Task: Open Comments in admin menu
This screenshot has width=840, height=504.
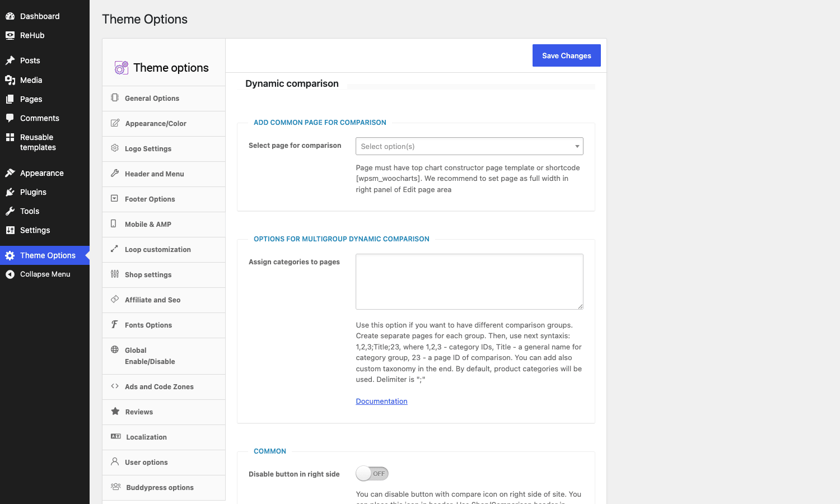Action: click(x=45, y=118)
